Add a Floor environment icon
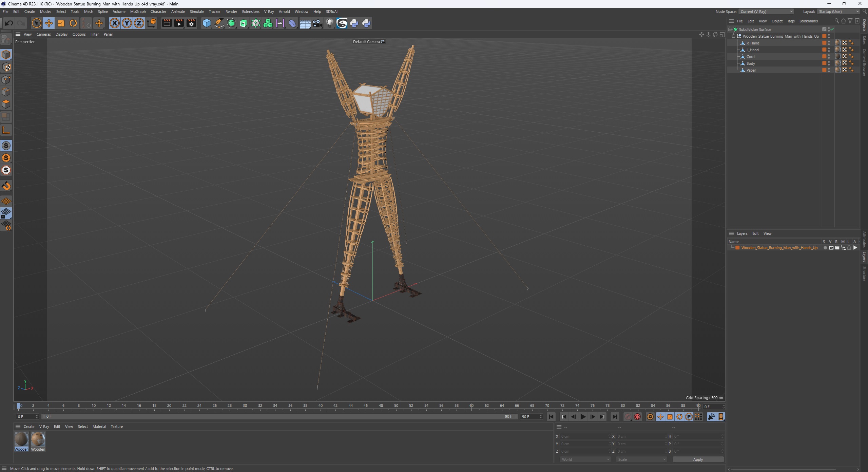The height and width of the screenshot is (472, 868). (x=305, y=23)
